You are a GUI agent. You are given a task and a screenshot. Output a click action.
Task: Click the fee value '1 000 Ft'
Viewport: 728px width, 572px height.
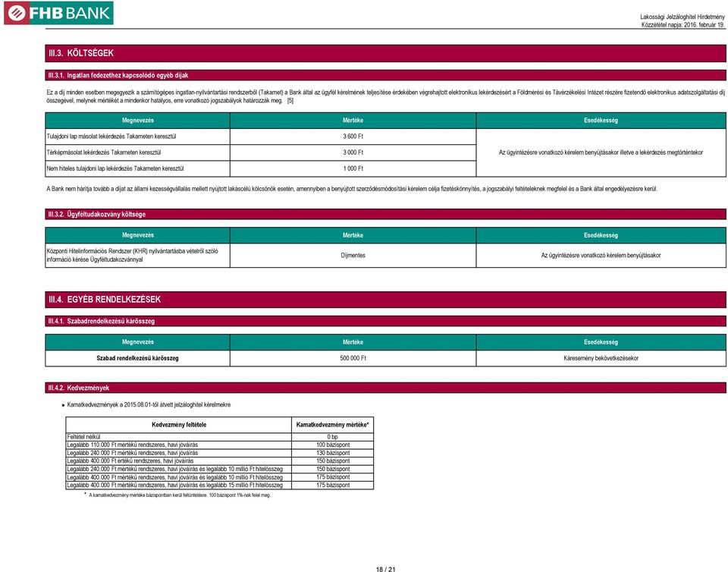(x=353, y=168)
